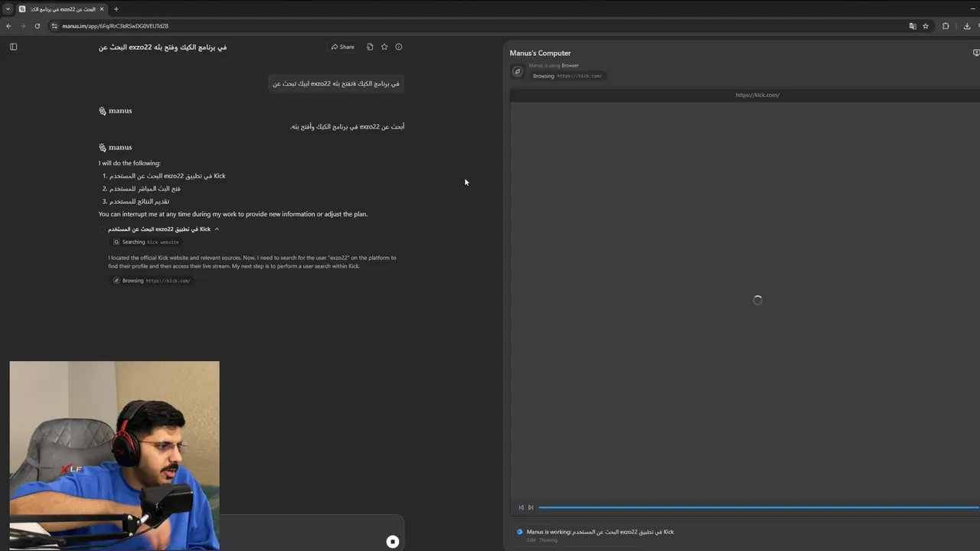Click the "Manus is using Browser" label

click(554, 66)
